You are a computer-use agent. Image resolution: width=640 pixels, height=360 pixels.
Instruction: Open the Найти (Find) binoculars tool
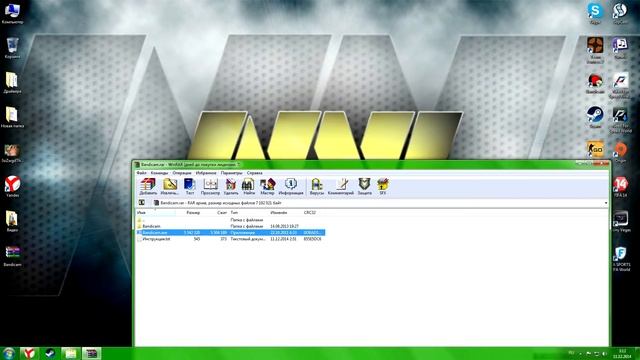click(x=249, y=187)
